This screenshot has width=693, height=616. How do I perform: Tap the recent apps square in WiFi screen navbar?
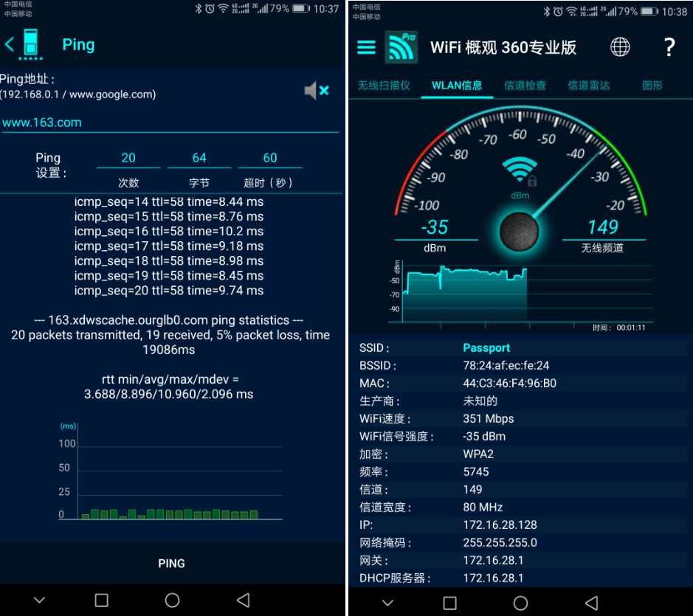coord(450,603)
